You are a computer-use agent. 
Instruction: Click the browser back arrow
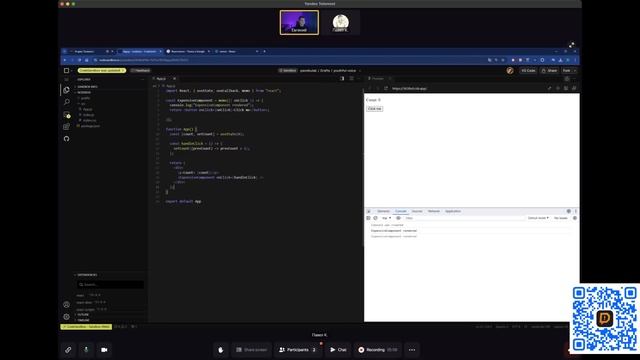point(65,60)
